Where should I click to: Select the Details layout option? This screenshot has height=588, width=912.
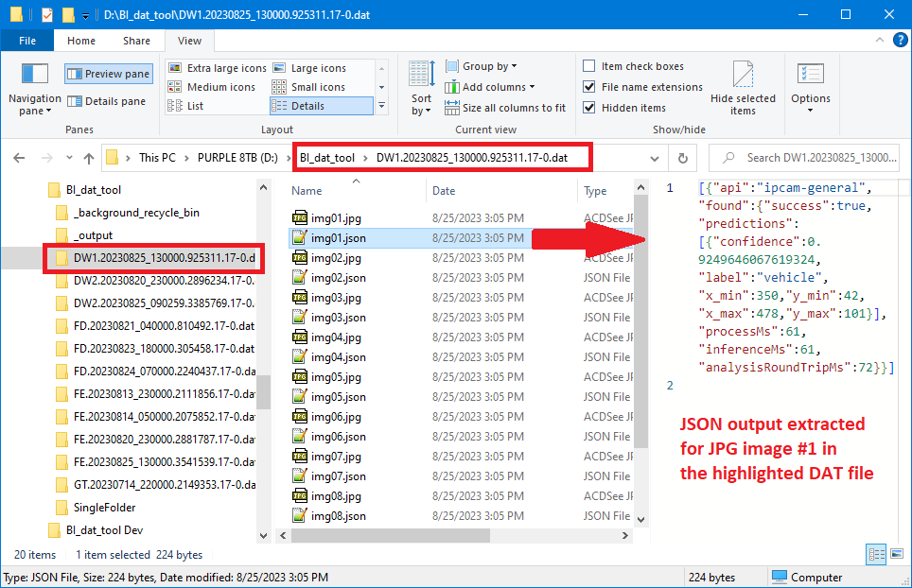coord(321,106)
